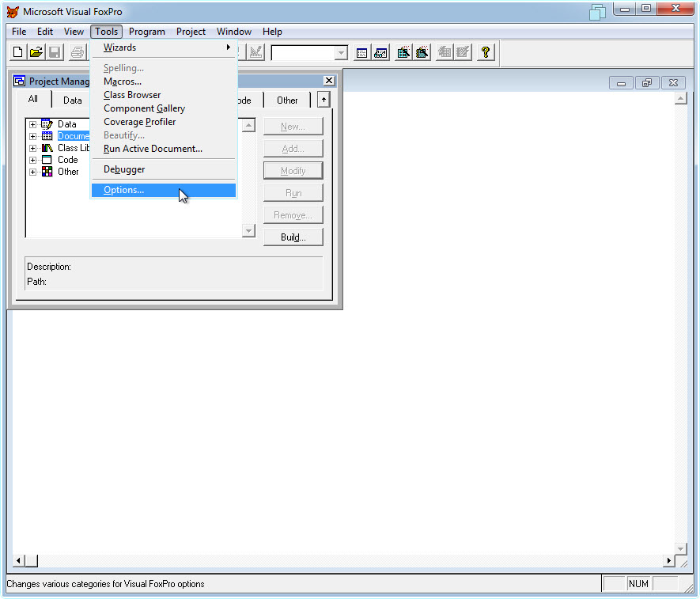700x599 pixels.
Task: Open the File menu
Action: click(19, 32)
